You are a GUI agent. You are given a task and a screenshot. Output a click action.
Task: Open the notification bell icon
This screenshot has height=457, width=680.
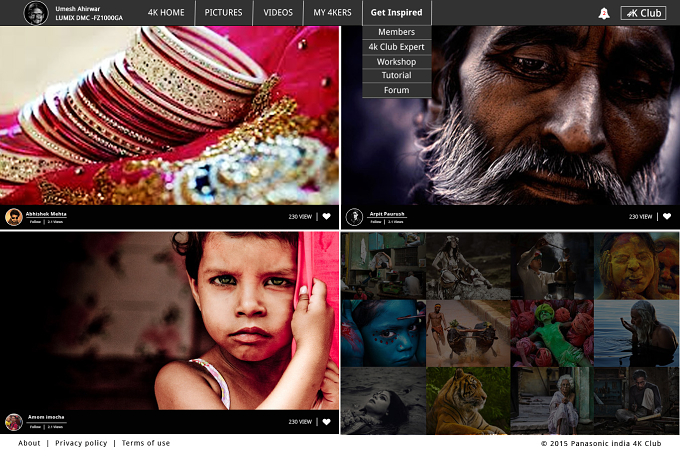(604, 13)
